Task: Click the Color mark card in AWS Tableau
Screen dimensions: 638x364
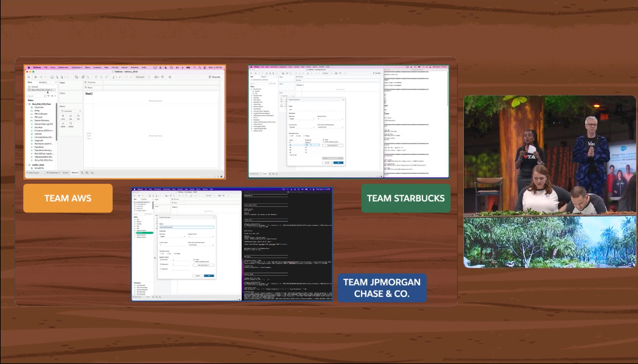Action: click(x=63, y=117)
